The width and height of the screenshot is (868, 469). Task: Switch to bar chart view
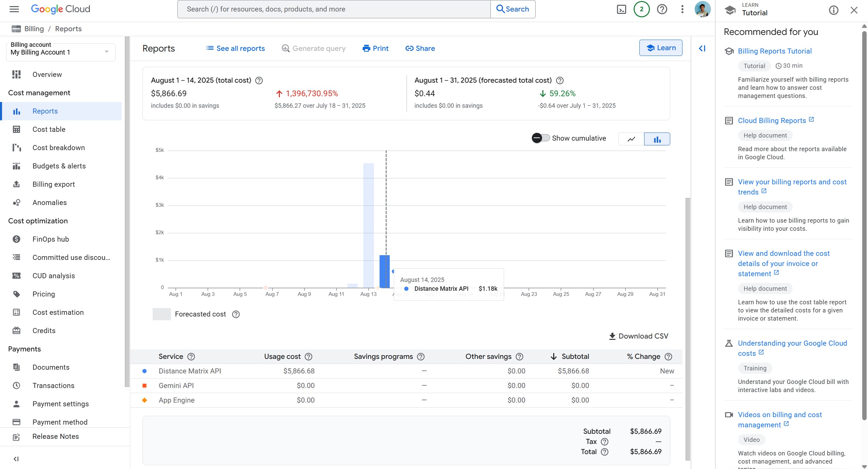point(657,139)
